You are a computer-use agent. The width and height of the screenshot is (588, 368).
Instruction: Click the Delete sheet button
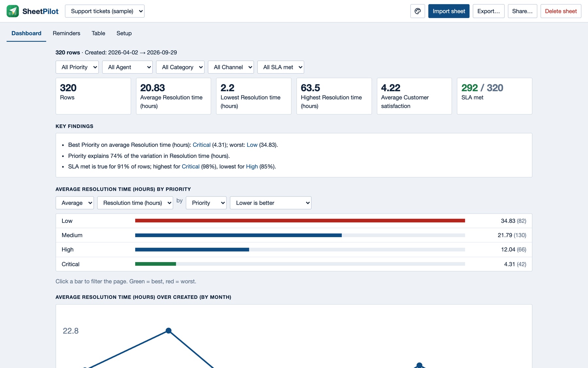point(561,11)
